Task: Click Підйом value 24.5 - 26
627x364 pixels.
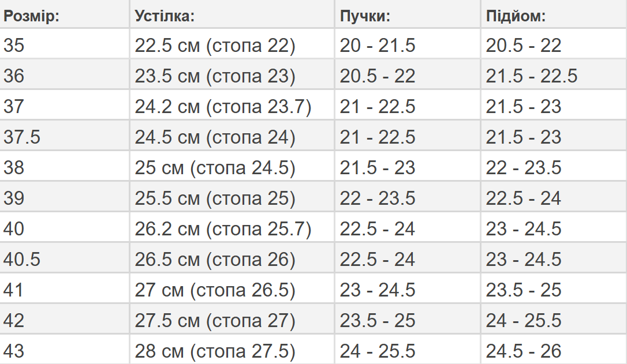Action: [x=524, y=351]
